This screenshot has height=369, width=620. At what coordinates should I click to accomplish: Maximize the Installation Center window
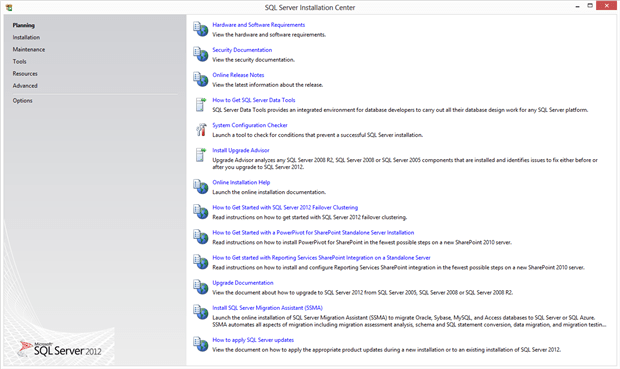[x=590, y=6]
